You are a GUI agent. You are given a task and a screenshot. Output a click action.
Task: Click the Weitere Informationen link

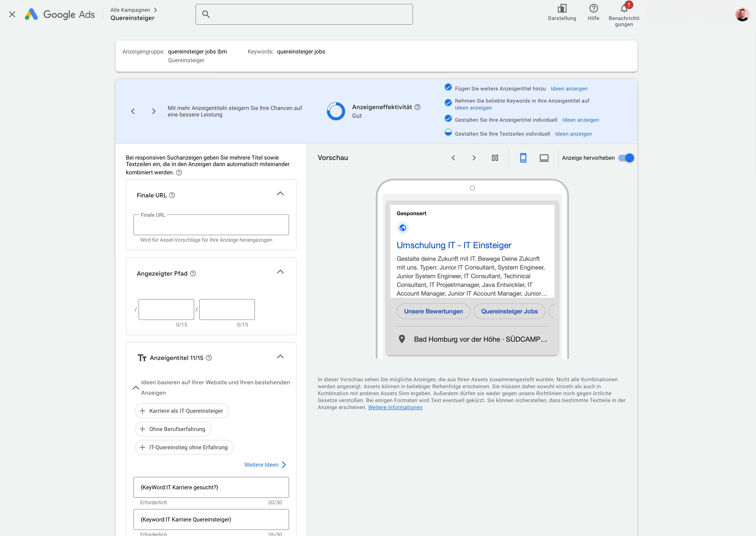coord(395,407)
